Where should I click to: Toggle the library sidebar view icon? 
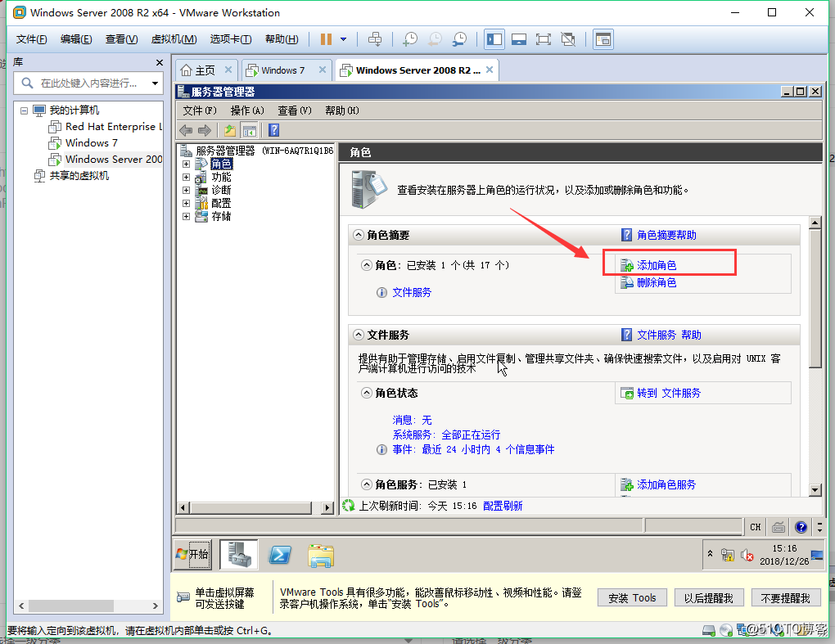[494, 39]
